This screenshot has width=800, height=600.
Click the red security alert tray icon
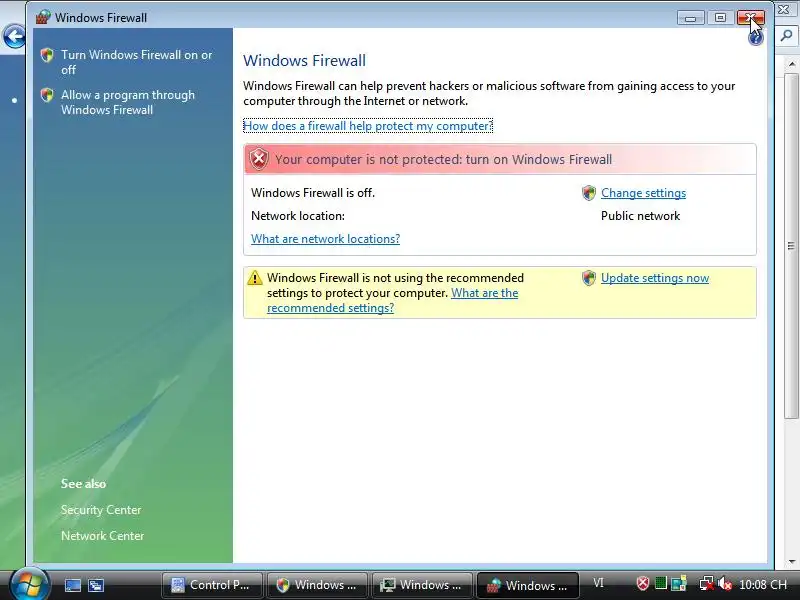pyautogui.click(x=643, y=584)
